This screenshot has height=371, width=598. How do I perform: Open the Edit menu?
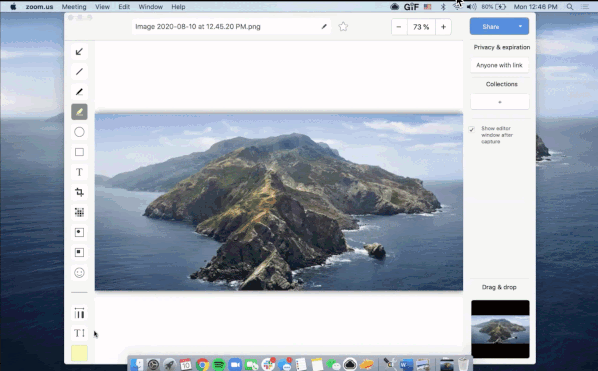coord(124,6)
